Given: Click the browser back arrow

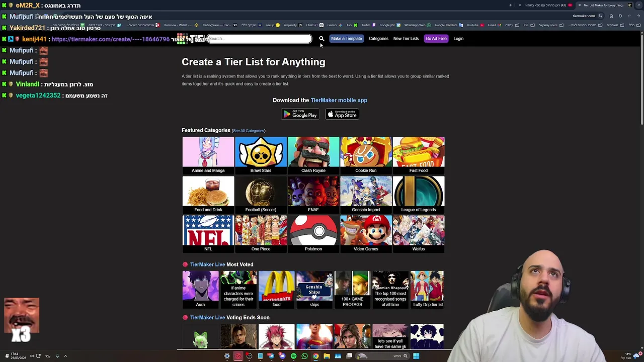Looking at the screenshot, I should point(638,16).
